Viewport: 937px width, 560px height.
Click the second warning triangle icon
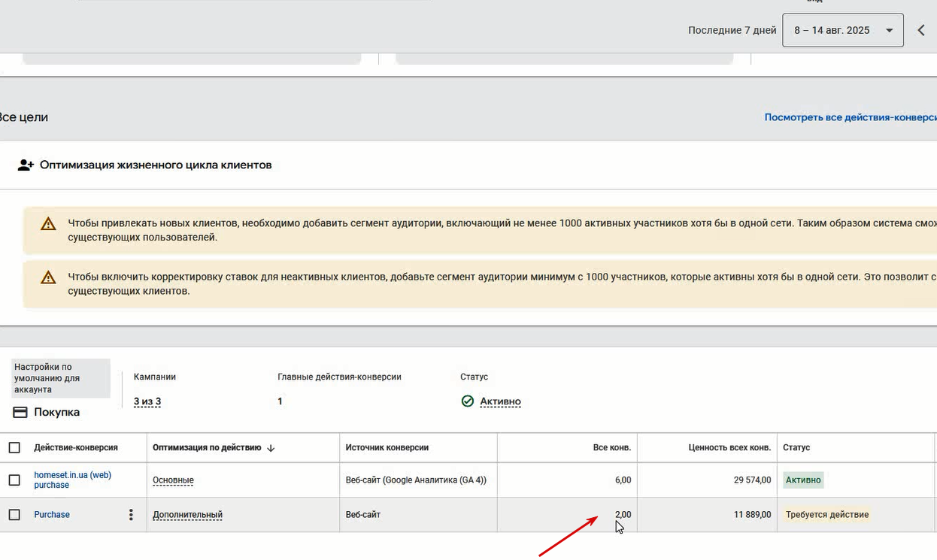tap(48, 277)
